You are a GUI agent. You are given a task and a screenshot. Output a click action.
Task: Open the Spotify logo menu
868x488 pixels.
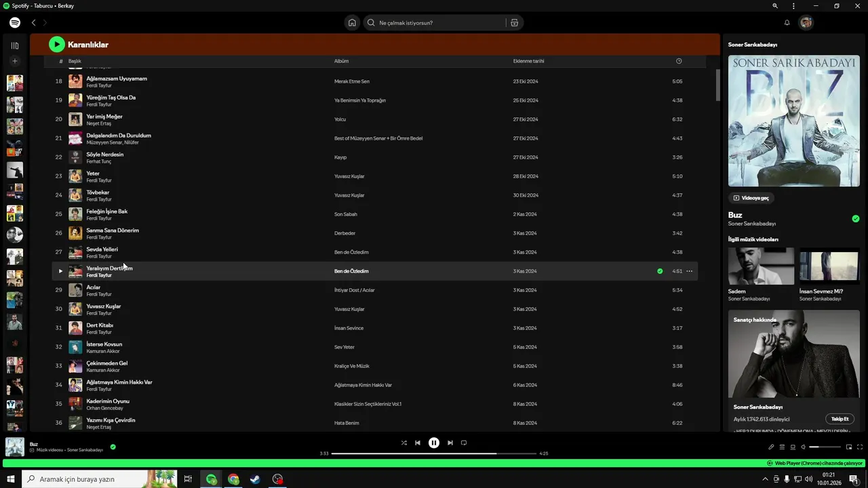[x=15, y=22]
